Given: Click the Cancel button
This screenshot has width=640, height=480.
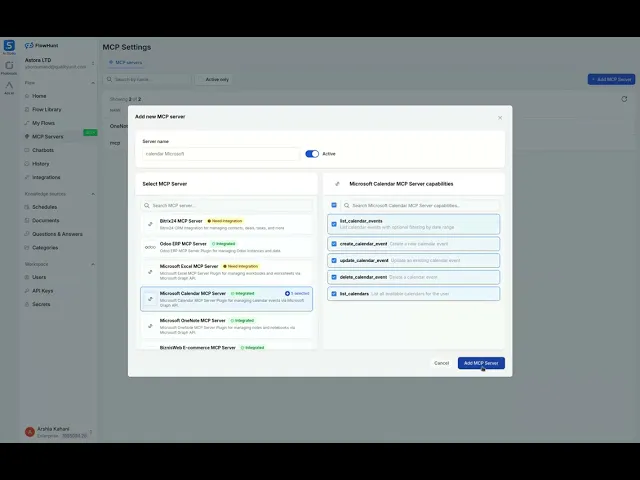Looking at the screenshot, I should click(441, 363).
